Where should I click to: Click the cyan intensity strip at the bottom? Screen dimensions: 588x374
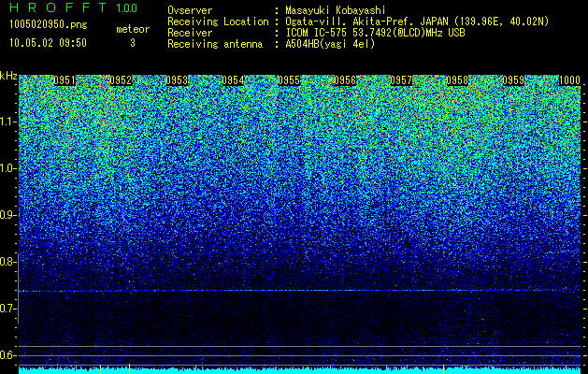pos(299,371)
